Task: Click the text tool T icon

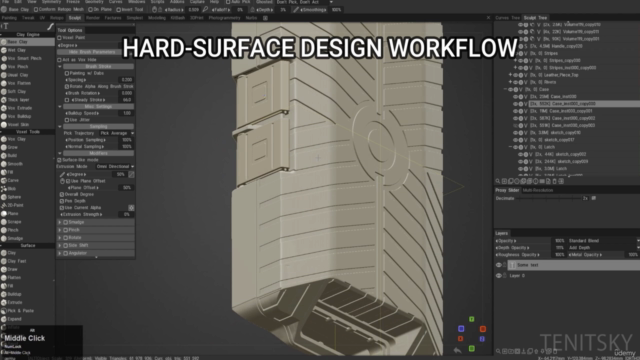Action: 6,26
